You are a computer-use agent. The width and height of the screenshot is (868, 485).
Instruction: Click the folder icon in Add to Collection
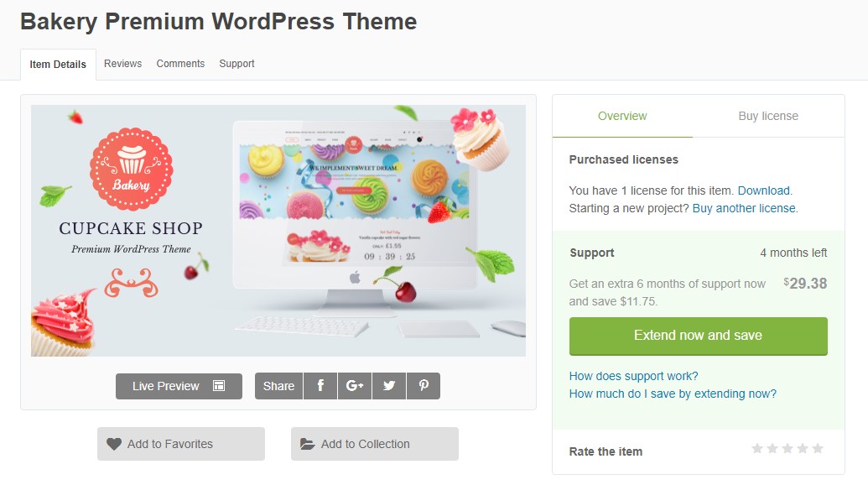[307, 444]
